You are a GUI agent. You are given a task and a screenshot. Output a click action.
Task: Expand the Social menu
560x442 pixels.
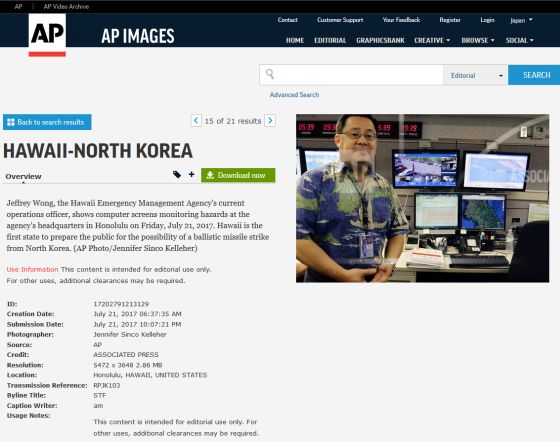click(520, 40)
